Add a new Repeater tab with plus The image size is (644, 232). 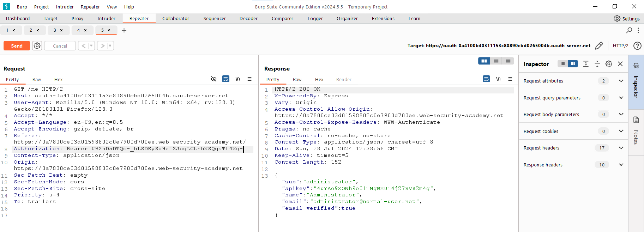pos(124,30)
